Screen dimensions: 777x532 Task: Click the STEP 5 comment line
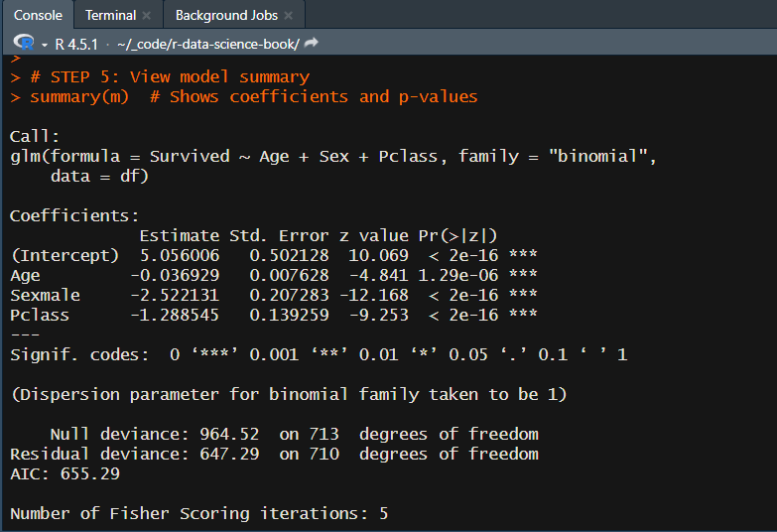coord(169,76)
